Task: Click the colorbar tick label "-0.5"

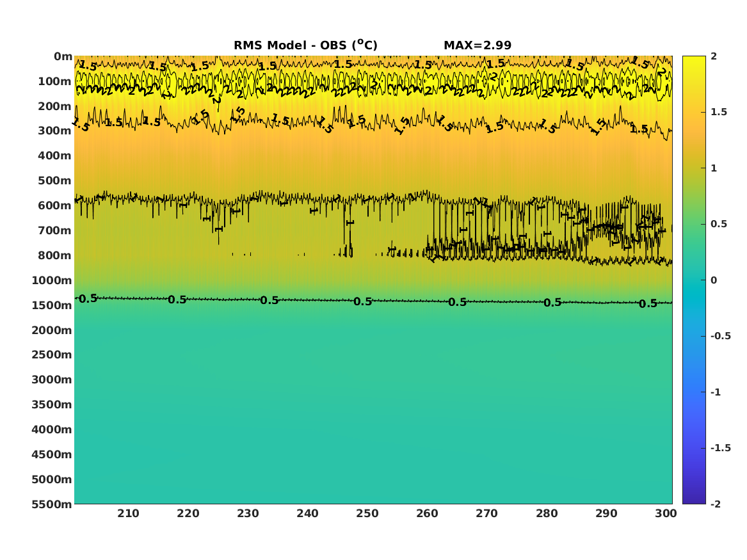Action: (720, 336)
